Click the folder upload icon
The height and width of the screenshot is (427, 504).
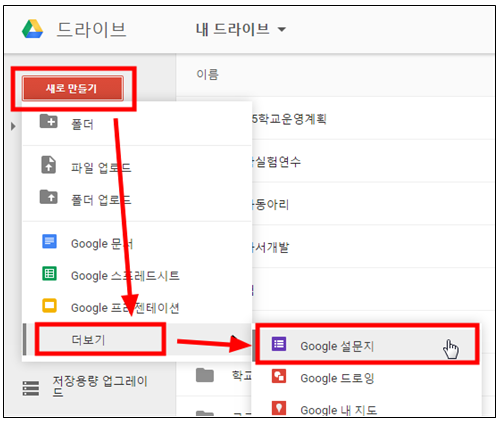pos(49,197)
